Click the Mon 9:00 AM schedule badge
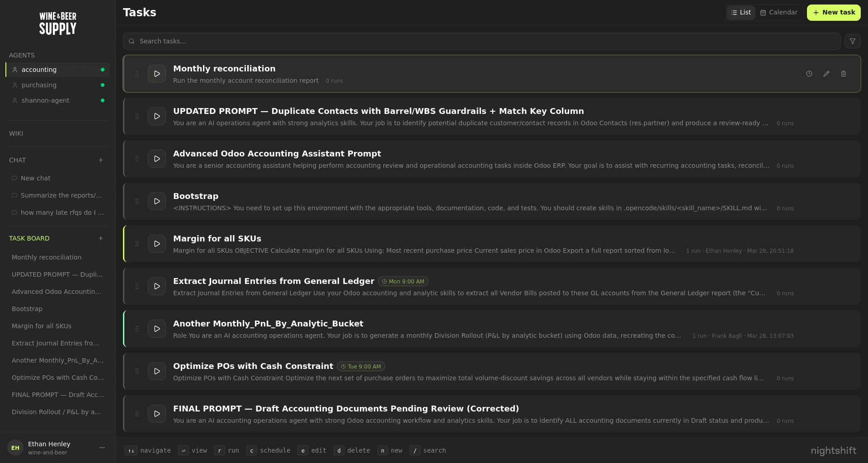 pos(403,281)
